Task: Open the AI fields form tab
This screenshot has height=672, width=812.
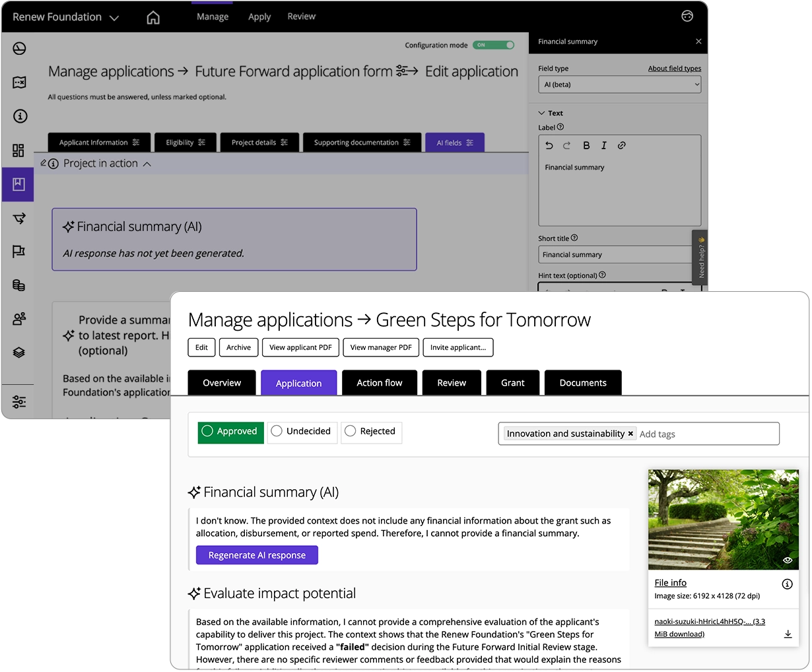Action: pyautogui.click(x=454, y=142)
